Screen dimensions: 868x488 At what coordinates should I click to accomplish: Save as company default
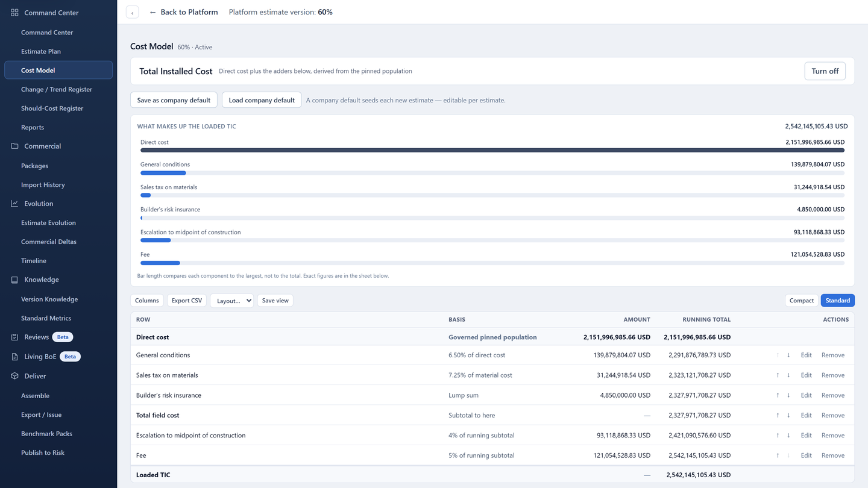click(174, 100)
